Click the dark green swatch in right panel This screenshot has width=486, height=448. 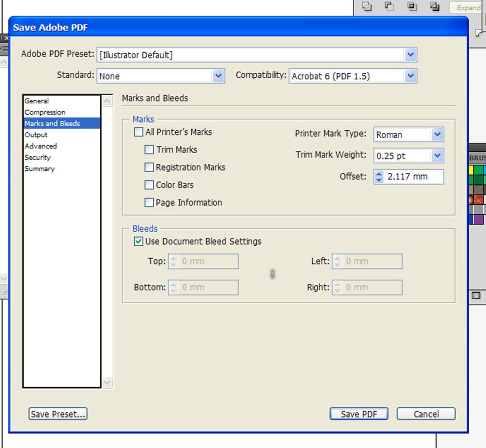(479, 180)
